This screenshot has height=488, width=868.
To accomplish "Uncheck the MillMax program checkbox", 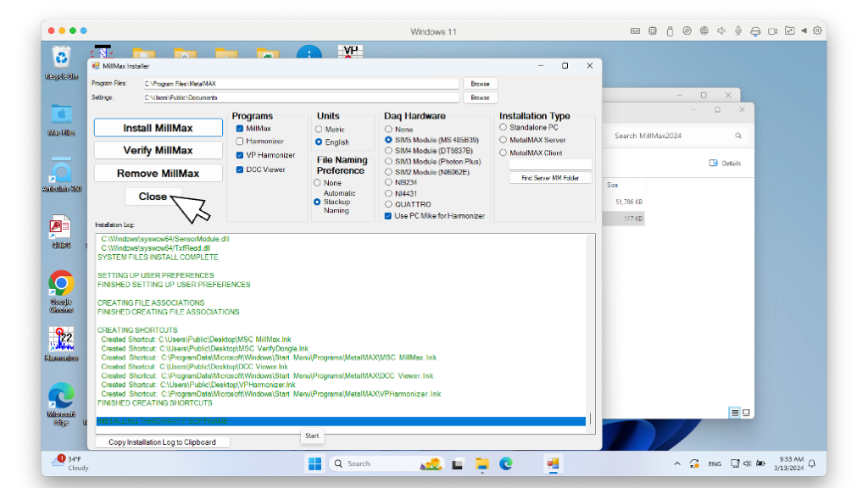I will tap(240, 129).
